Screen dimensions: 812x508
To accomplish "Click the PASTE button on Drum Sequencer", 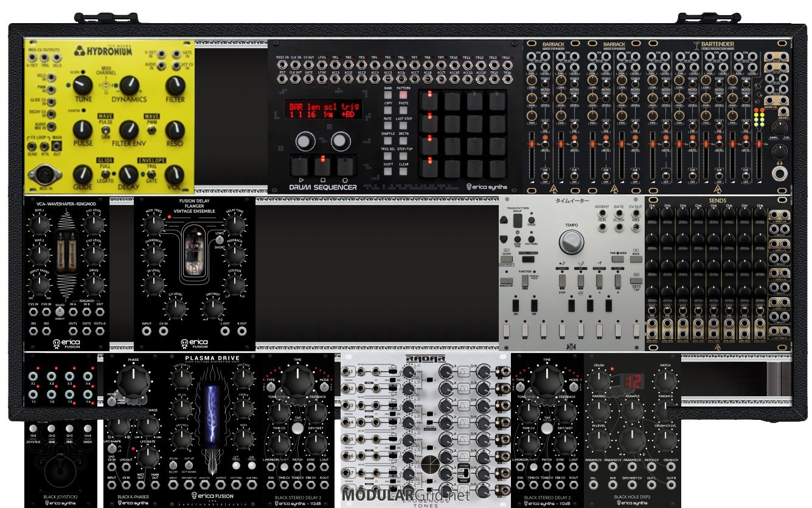I will (x=403, y=111).
